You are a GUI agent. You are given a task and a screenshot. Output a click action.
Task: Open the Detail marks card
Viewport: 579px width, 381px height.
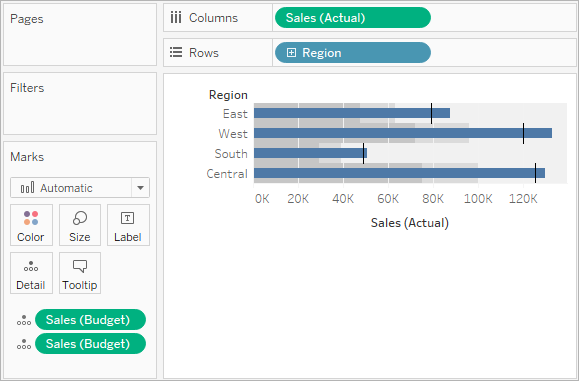coord(31,273)
